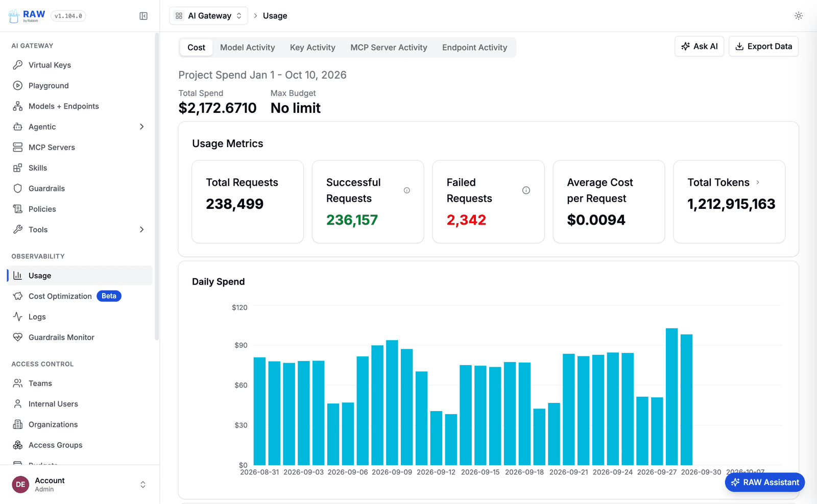Click the Export Data button
Screen dimensions: 817x504
coord(763,46)
